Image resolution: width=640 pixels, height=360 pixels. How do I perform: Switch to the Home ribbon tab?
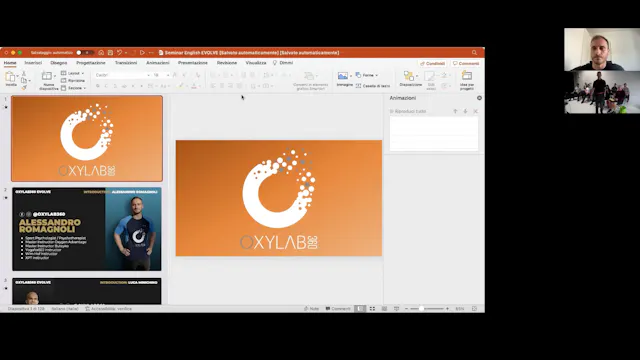pos(10,63)
